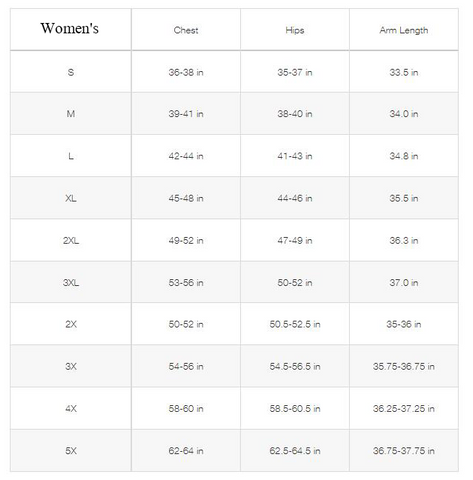Click the 5X size row label

tap(71, 451)
